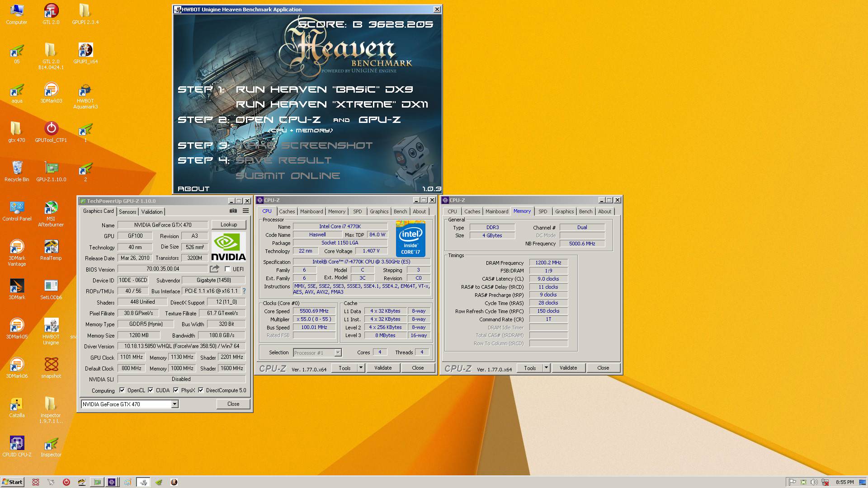Open the Control Panel desktop icon
868x488 pixels.
point(17,211)
